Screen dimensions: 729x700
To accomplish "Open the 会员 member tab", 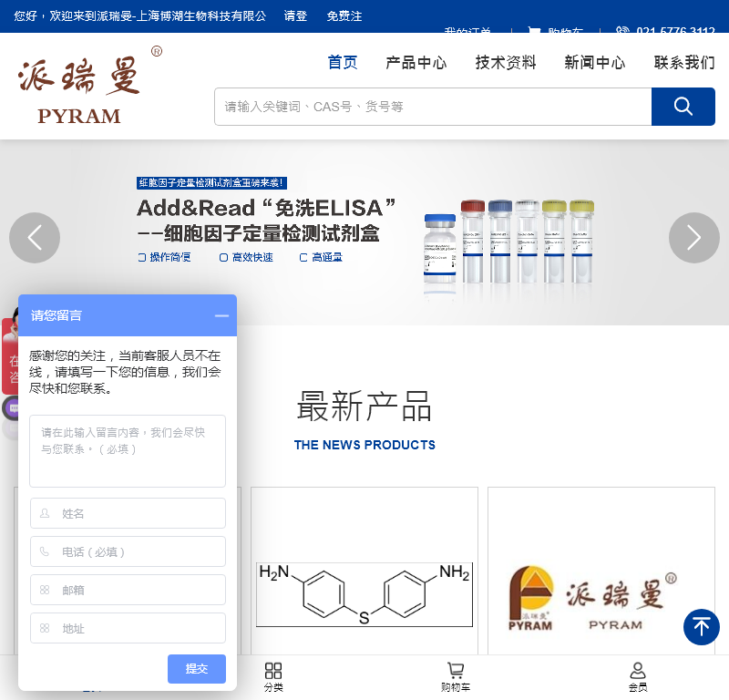I will pyautogui.click(x=638, y=677).
